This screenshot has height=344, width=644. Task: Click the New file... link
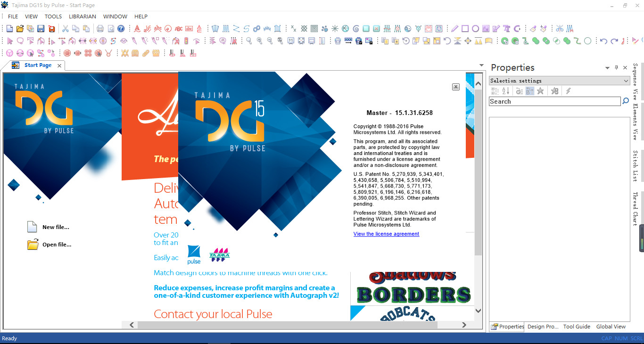[56, 227]
